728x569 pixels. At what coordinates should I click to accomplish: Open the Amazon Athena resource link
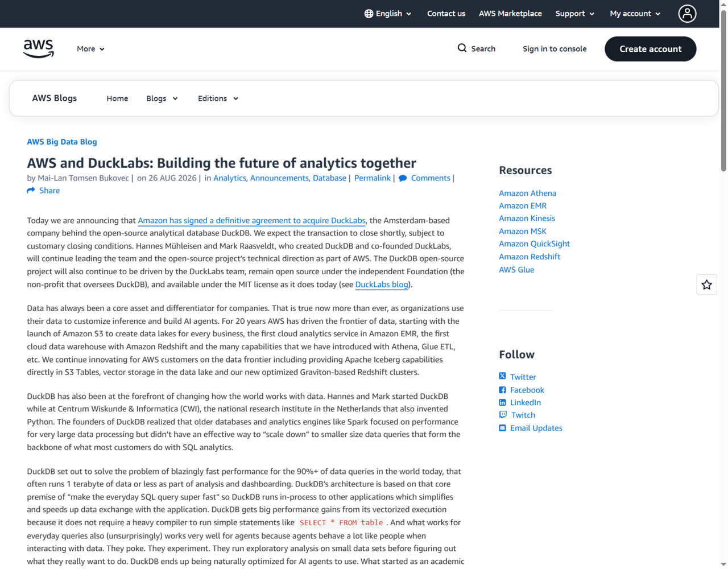527,193
